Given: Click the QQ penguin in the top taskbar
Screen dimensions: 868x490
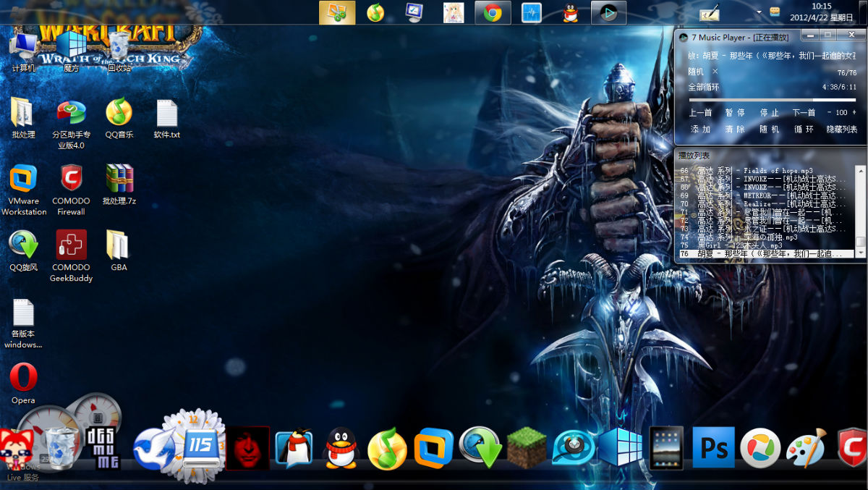Looking at the screenshot, I should [x=570, y=12].
